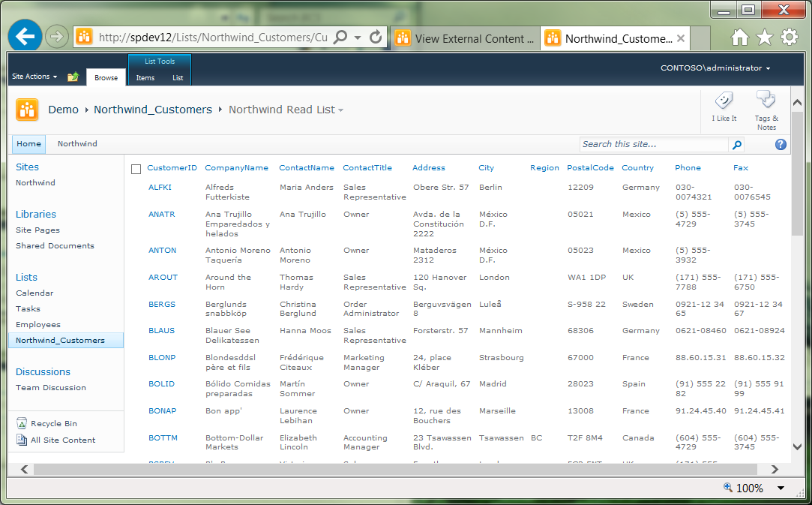The image size is (812, 505).
Task: Open Tags & Notes icon
Action: point(766,99)
